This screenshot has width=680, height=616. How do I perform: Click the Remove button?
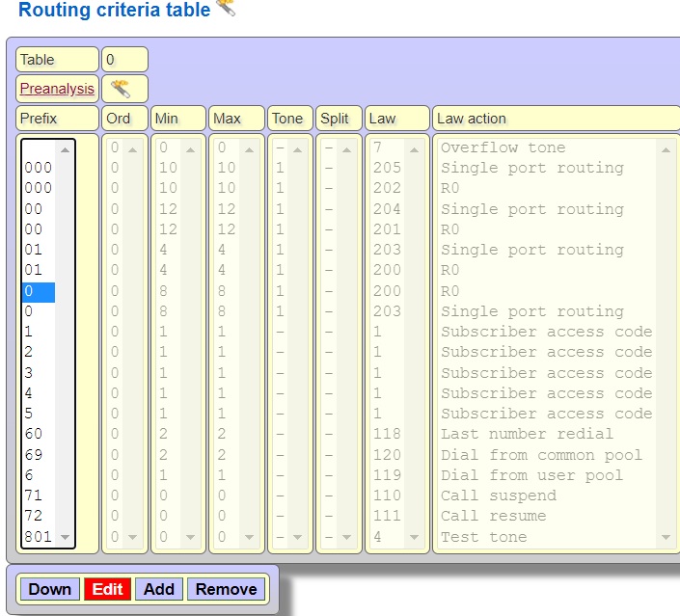coord(227,589)
